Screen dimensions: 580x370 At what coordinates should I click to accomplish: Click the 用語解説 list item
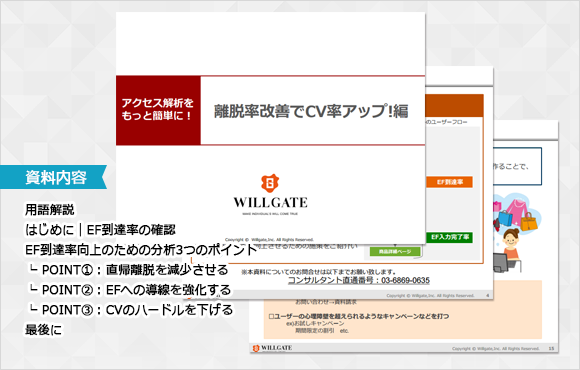pyautogui.click(x=50, y=210)
